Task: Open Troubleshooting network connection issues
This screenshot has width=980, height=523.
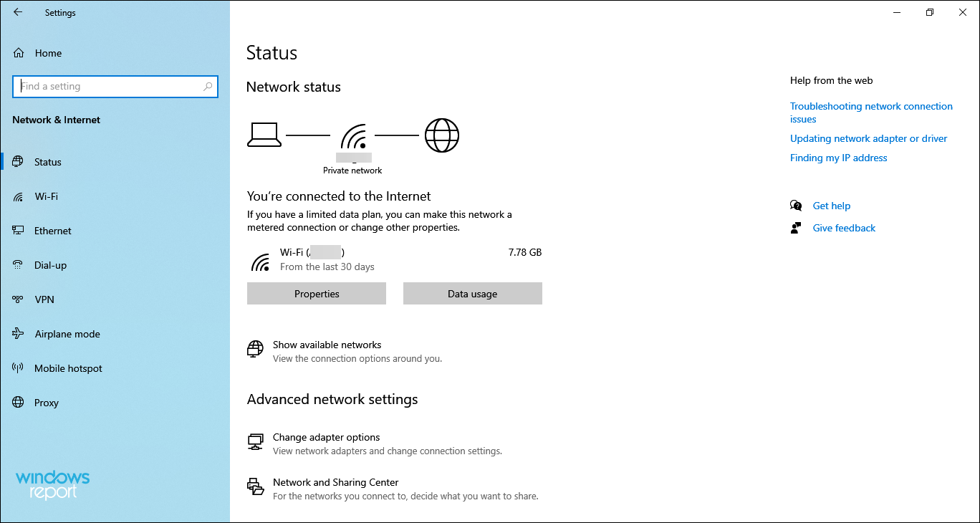Action: tap(871, 112)
